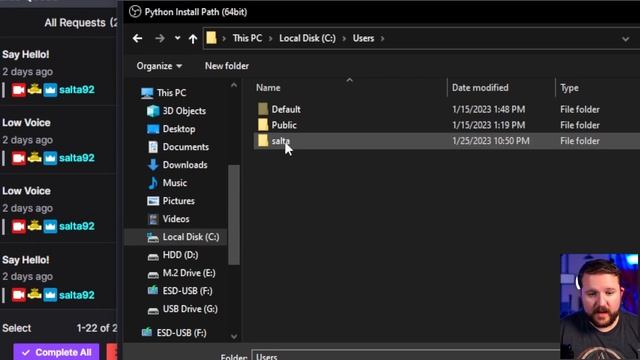640x360 pixels.
Task: Click the HDD (D:) drive icon
Action: pos(153,257)
